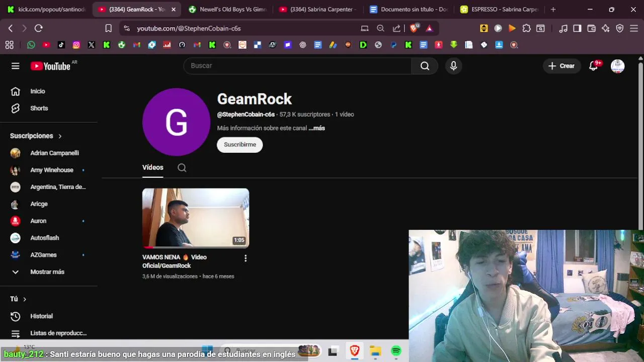Open X bookmark in bookmarks bar
This screenshot has width=644, height=362.
(x=92, y=45)
